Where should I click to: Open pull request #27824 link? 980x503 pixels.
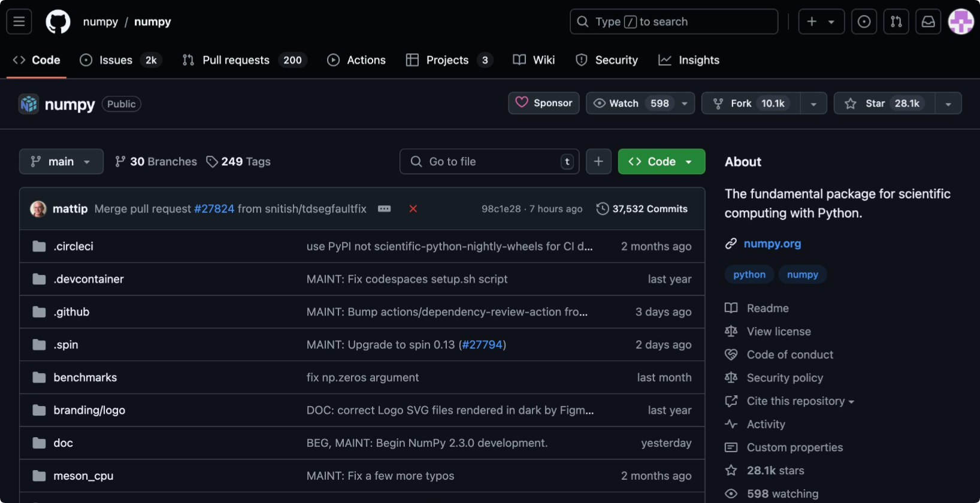pyautogui.click(x=214, y=209)
